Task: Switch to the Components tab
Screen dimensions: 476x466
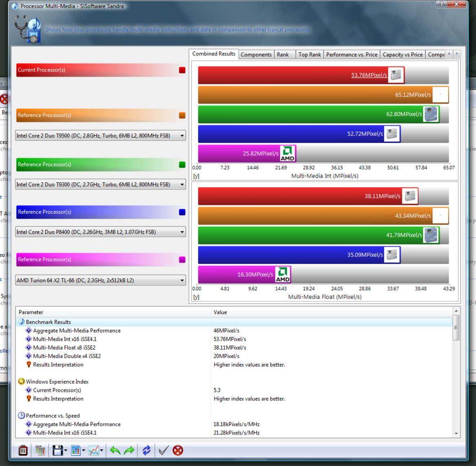Action: point(256,55)
